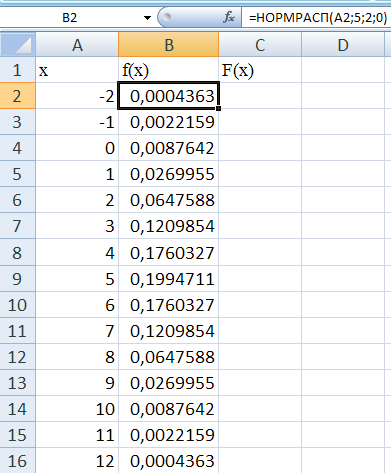This screenshot has height=473, width=391.
Task: Select row 1 header
Action: click(17, 70)
